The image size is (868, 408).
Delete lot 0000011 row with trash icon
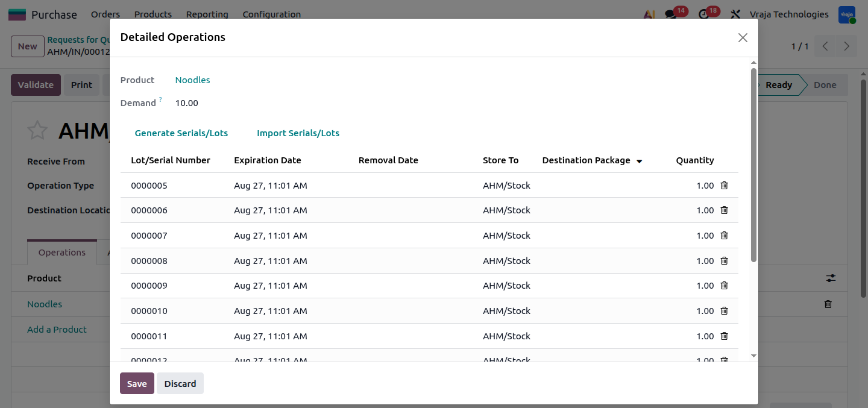(725, 336)
